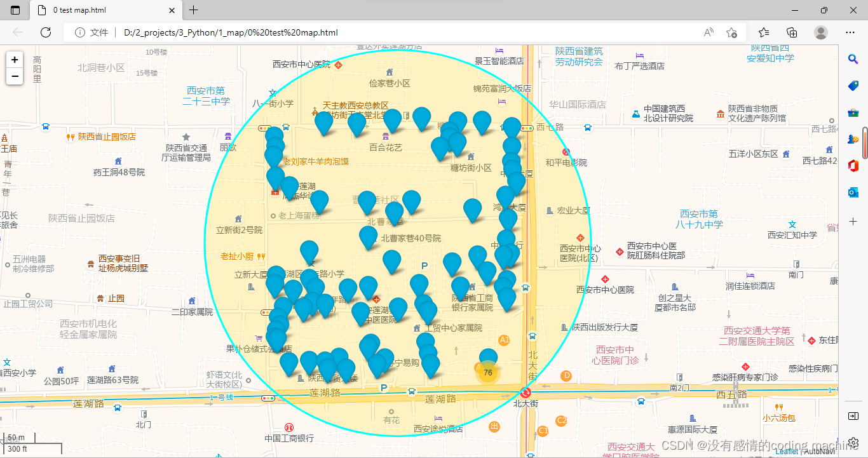Open sidebar Search magnifier icon
The image size is (868, 458).
[x=853, y=59]
